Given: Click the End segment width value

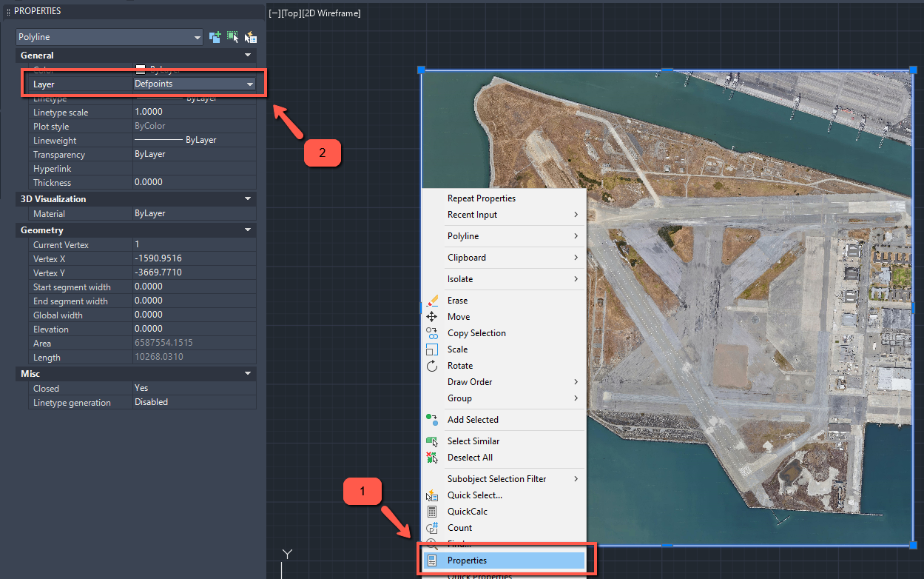Looking at the screenshot, I should coord(195,301).
